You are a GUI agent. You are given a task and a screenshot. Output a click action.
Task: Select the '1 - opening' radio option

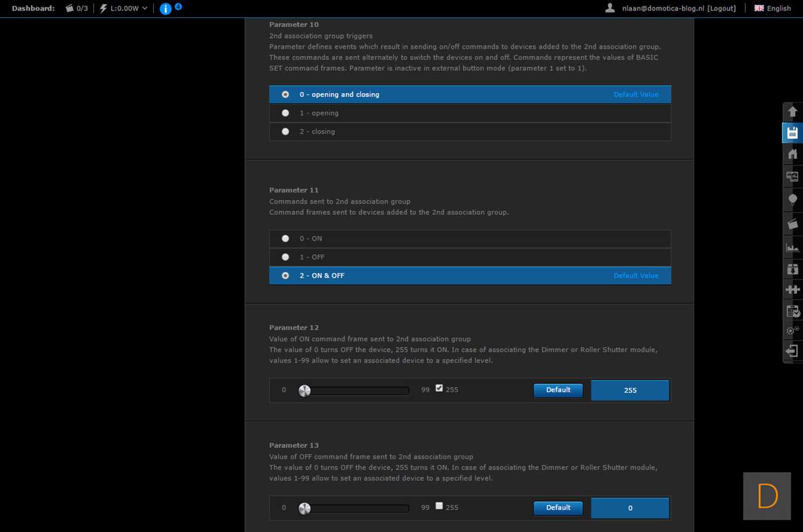click(x=285, y=113)
